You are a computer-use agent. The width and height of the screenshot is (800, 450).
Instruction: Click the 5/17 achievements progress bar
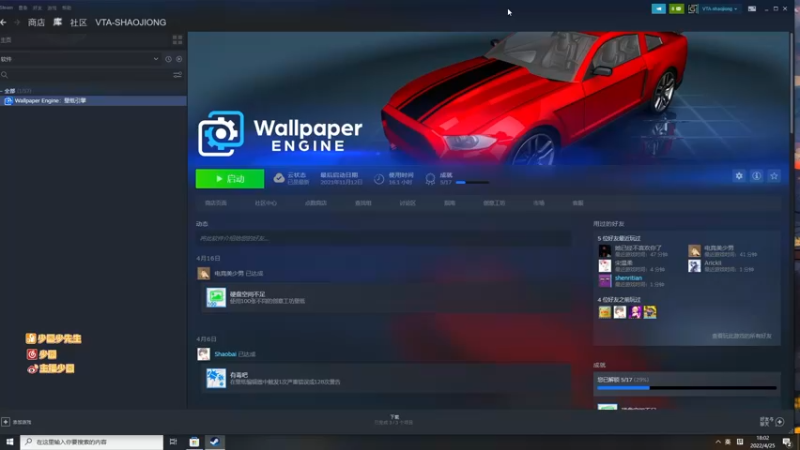click(x=687, y=388)
